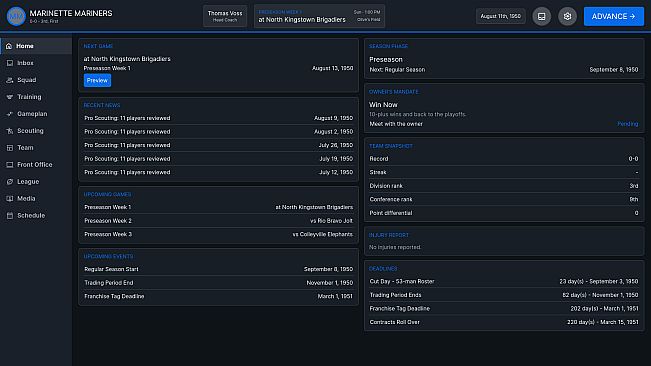Open the Inbox menu item

(x=36, y=63)
